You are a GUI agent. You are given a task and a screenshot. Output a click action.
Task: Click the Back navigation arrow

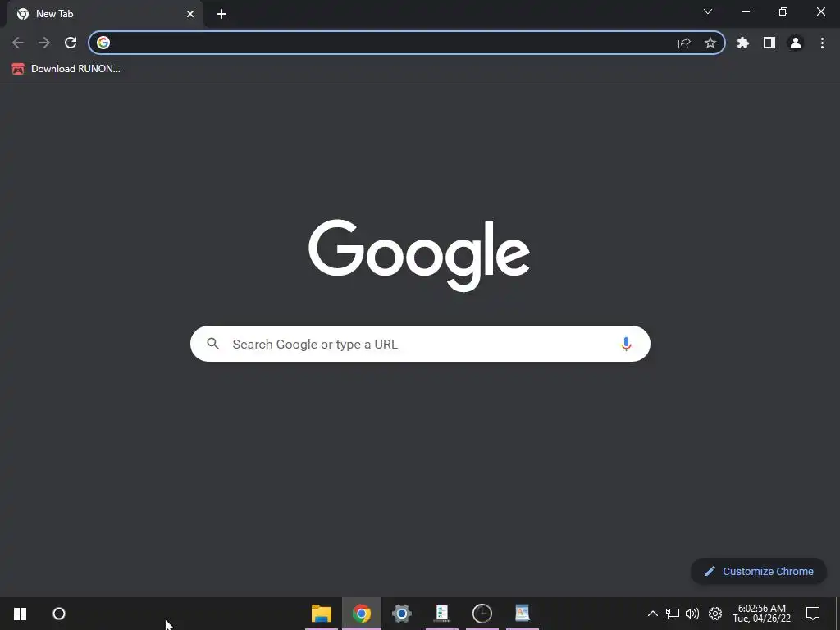pos(18,43)
